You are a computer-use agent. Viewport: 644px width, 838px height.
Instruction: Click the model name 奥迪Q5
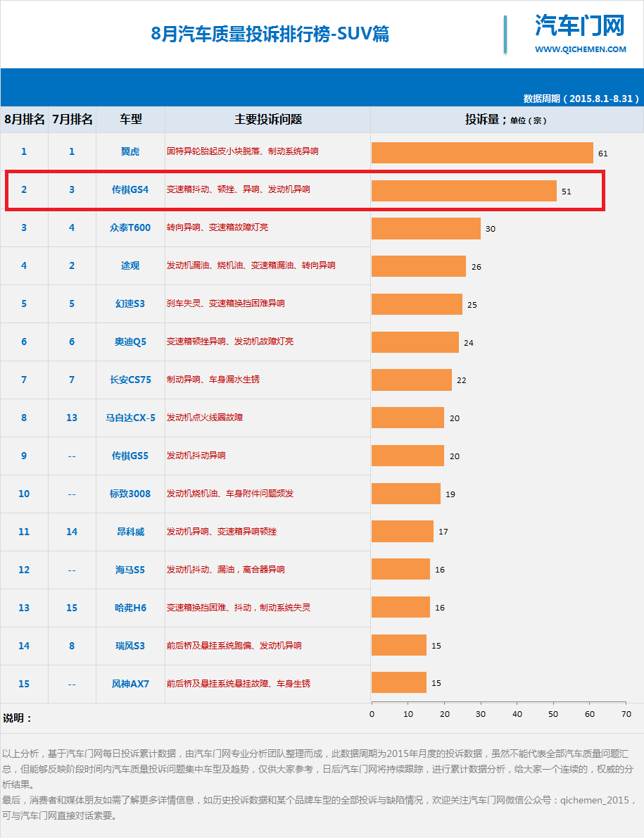(130, 342)
